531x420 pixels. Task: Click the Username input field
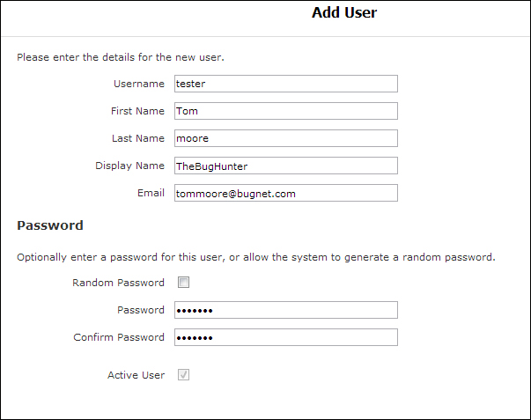(285, 84)
